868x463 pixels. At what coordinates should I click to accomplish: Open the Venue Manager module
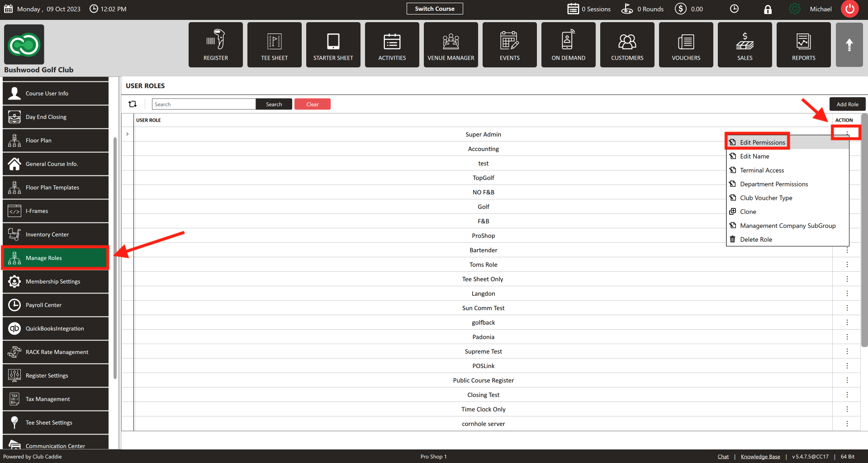(451, 45)
